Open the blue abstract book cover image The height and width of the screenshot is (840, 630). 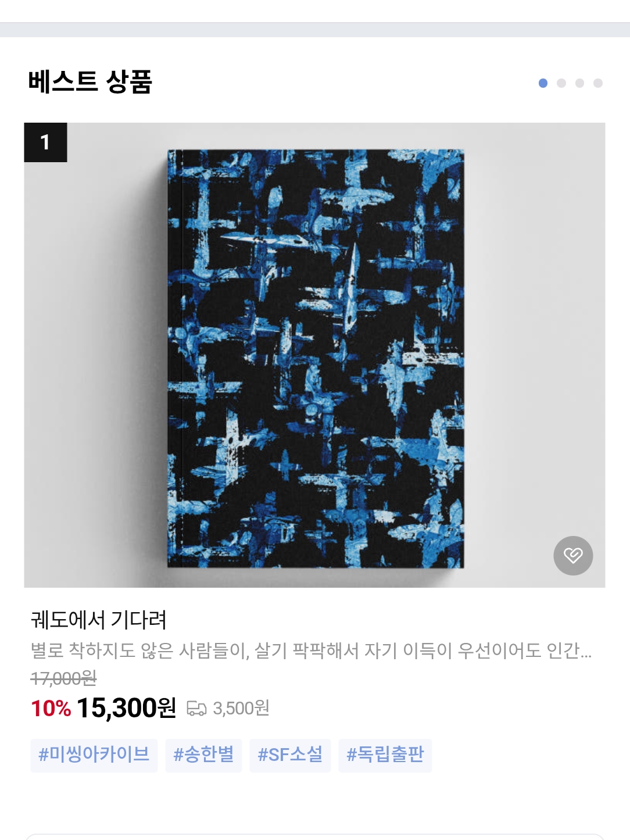[315, 355]
